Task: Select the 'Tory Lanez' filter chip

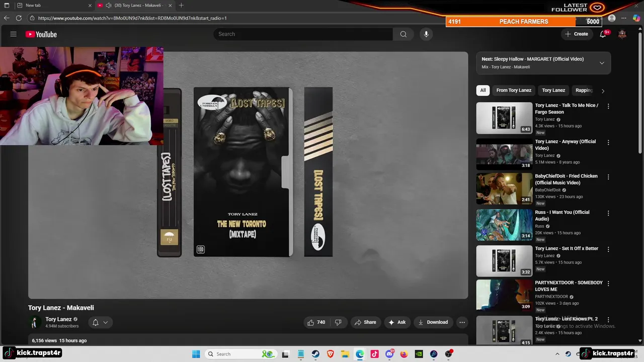Action: 553,90
